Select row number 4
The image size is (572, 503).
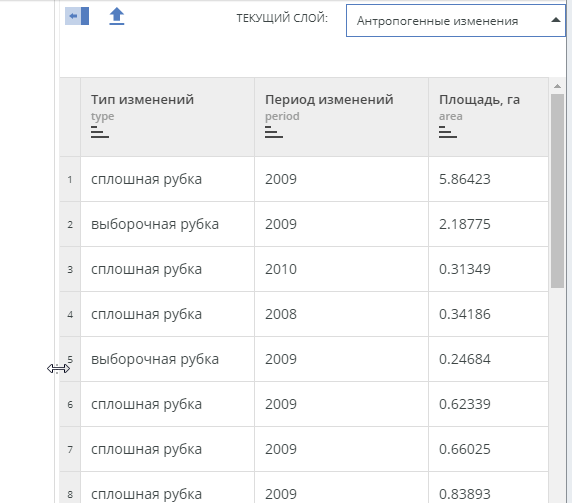click(x=70, y=314)
